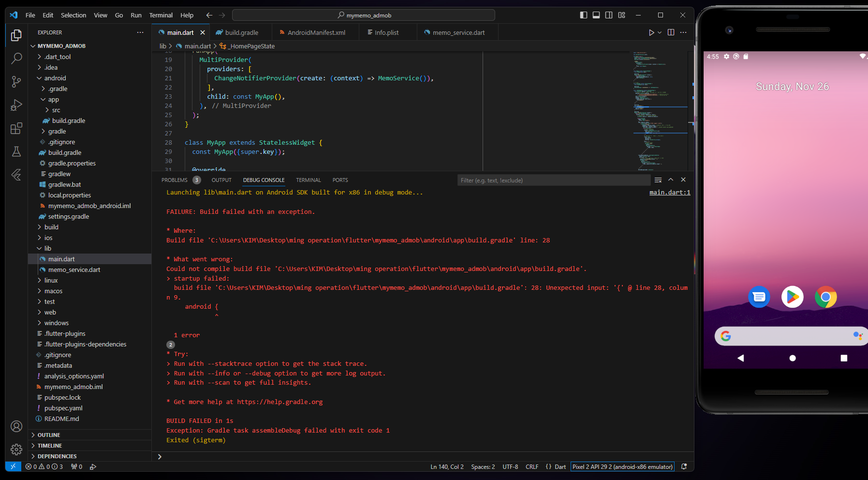
Task: Toggle debug console word wrap/list icon
Action: [658, 180]
